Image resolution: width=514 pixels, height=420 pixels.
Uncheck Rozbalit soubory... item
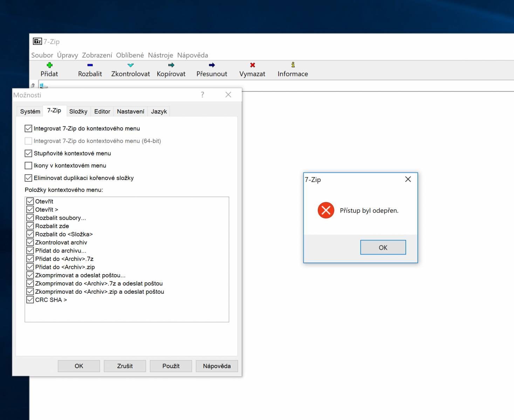click(30, 218)
